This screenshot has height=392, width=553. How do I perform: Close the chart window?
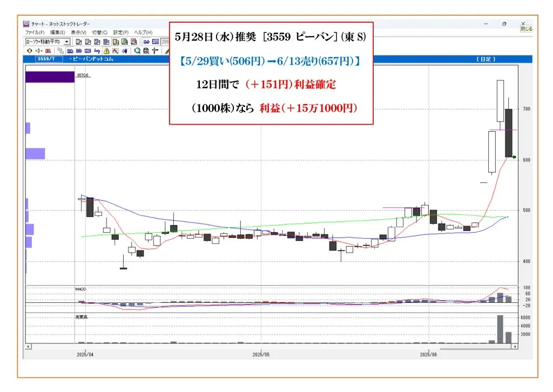[x=523, y=24]
